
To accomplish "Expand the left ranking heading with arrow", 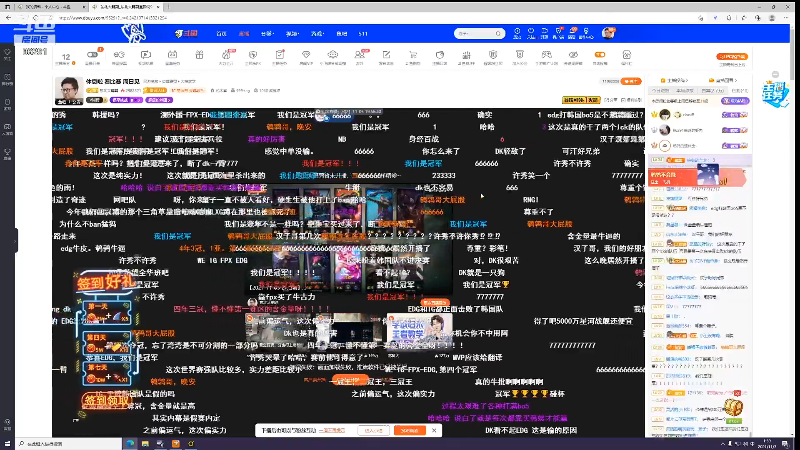I will (674, 81).
